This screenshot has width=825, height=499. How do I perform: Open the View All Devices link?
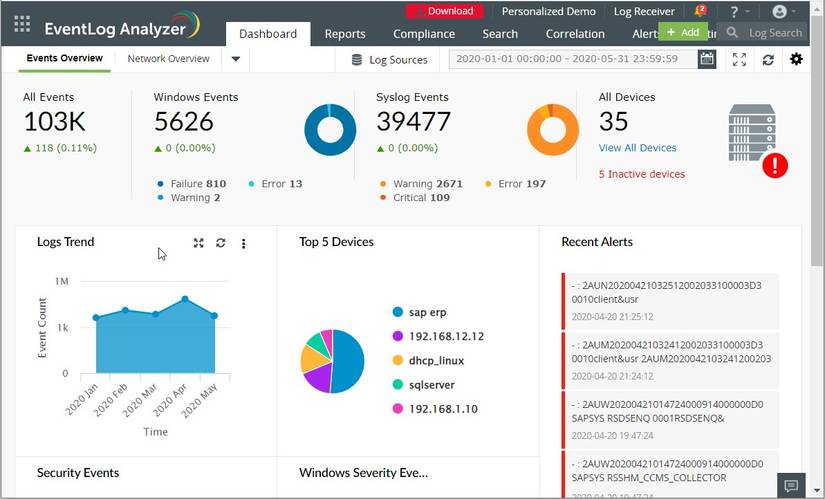tap(637, 148)
